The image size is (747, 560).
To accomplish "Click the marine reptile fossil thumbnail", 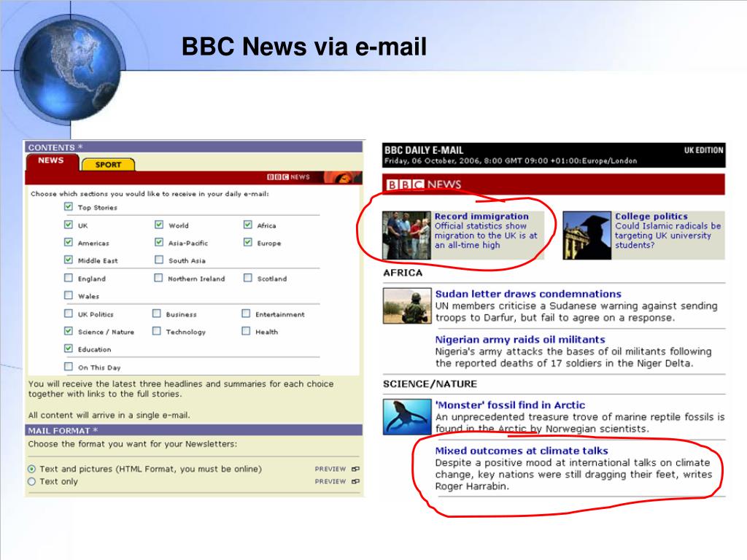I will coord(407,417).
